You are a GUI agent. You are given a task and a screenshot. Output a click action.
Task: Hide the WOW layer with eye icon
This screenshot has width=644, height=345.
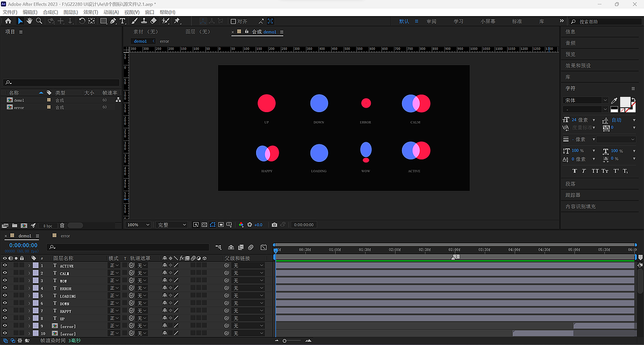(5, 281)
